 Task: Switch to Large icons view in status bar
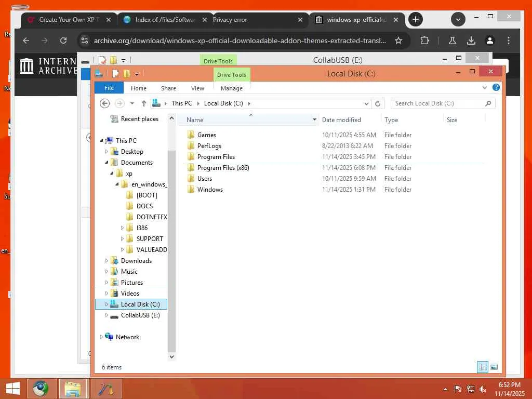click(x=494, y=367)
